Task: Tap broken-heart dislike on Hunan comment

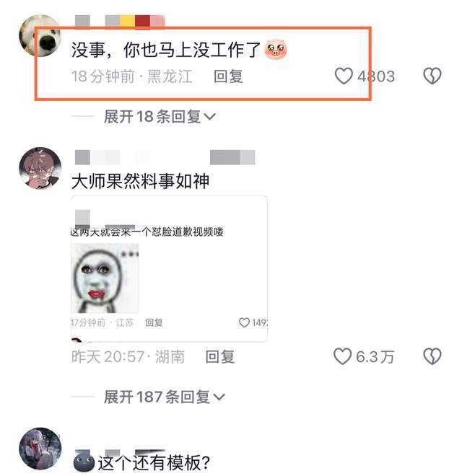Action: coord(432,356)
